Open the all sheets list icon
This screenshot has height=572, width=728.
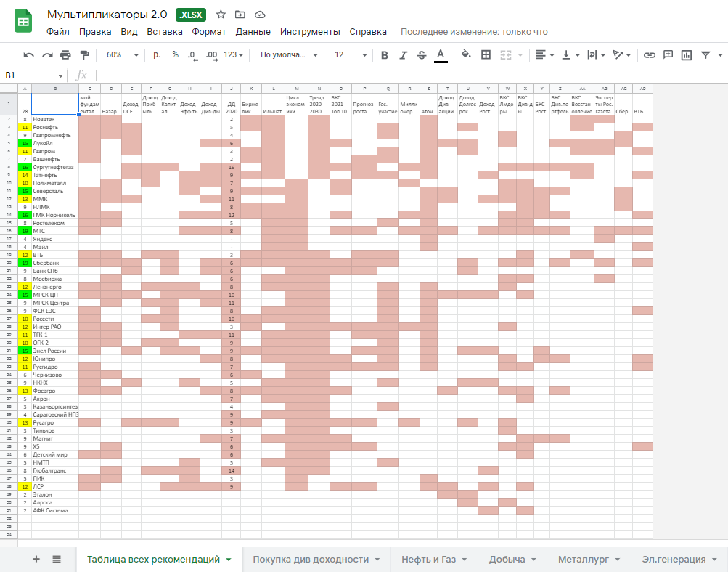click(x=57, y=559)
